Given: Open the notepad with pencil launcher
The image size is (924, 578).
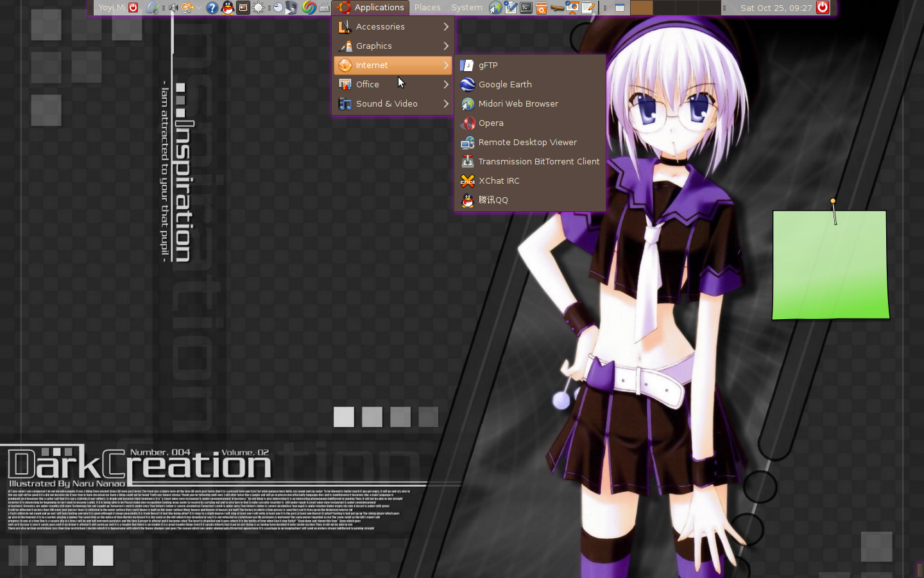Looking at the screenshot, I should tap(587, 8).
